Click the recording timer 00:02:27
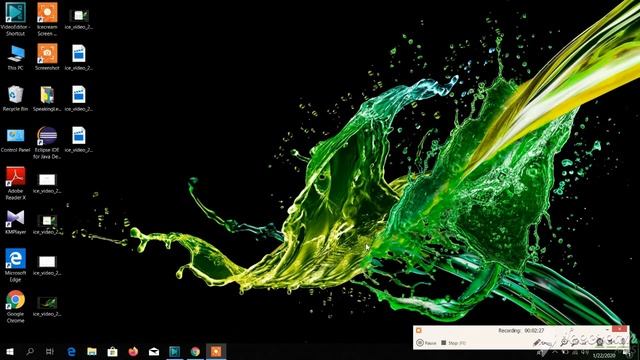 [x=534, y=330]
